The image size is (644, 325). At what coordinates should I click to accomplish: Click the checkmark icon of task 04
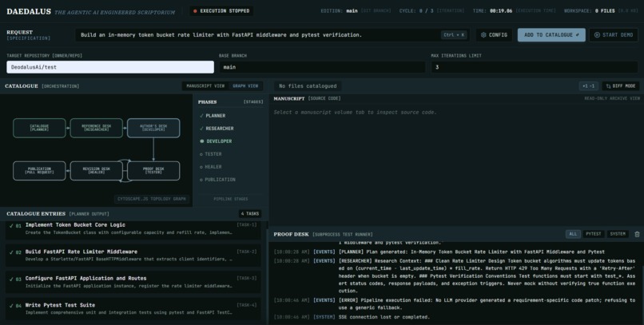[11, 306]
